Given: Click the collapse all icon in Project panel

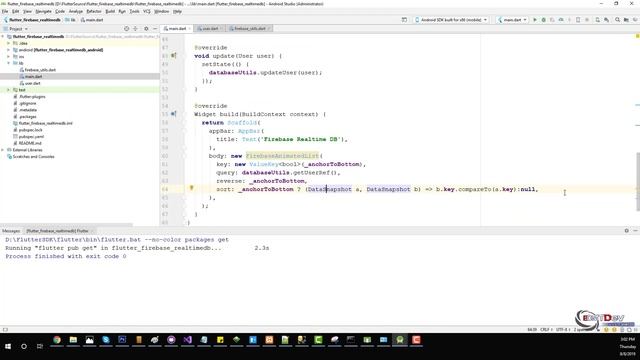Looking at the screenshot, I should pyautogui.click(x=136, y=29).
